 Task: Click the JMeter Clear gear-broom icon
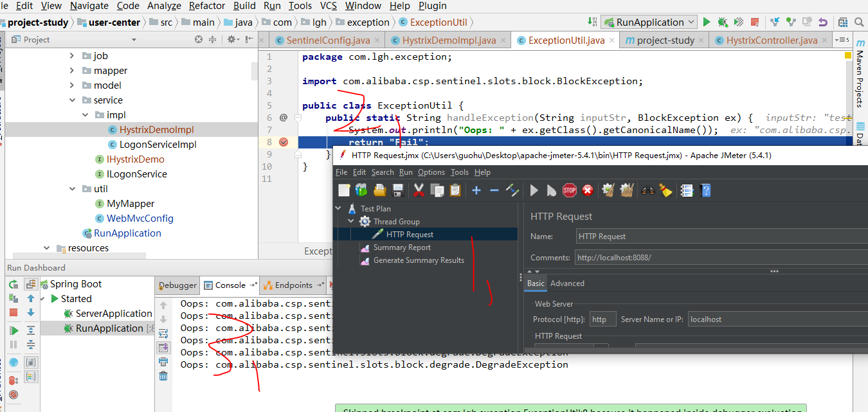click(608, 190)
